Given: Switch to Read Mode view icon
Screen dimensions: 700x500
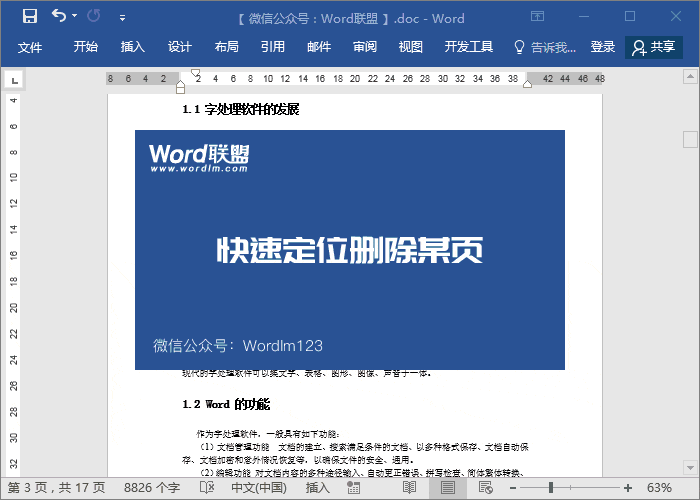Looking at the screenshot, I should click(409, 488).
